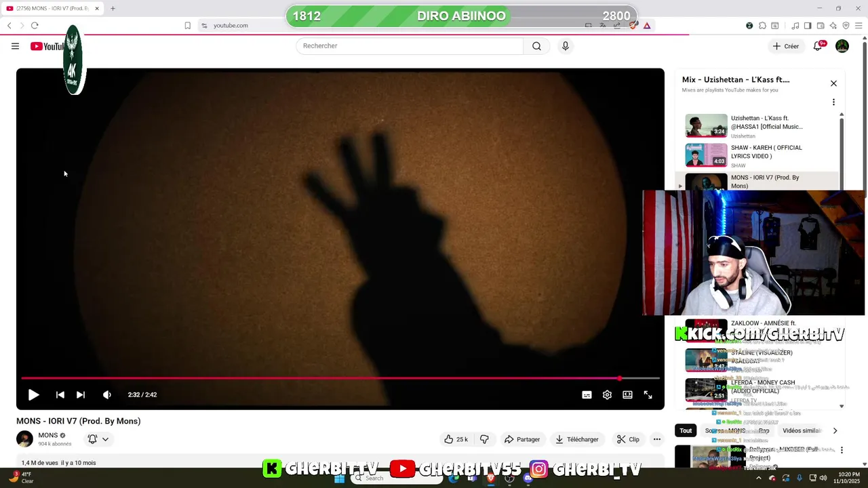Toggle the browser sidebar panel
868x488 pixels.
coord(808,25)
